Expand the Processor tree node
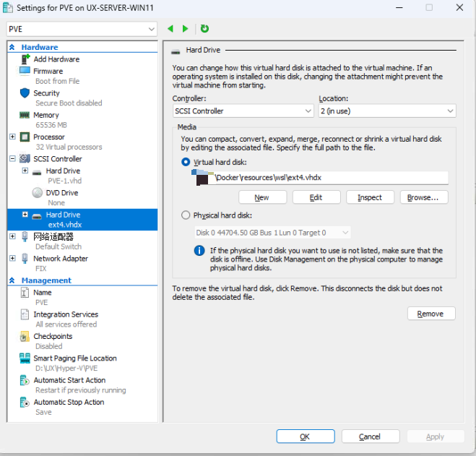The height and width of the screenshot is (456, 476). [x=12, y=137]
